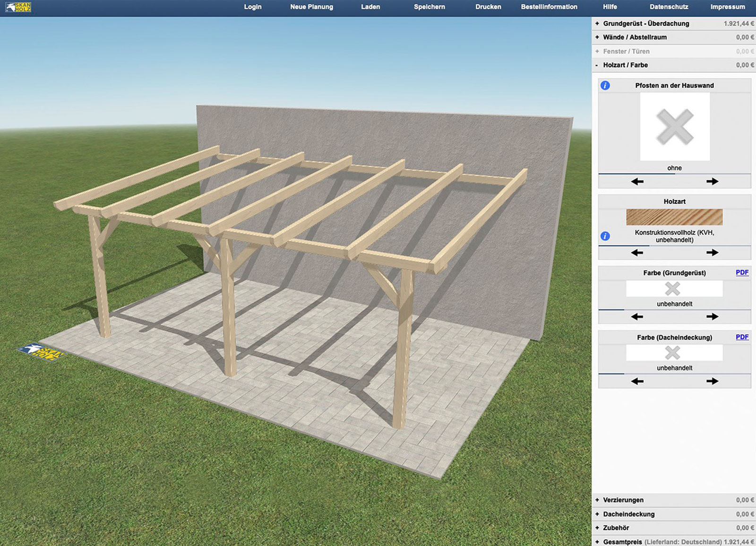Click the 'ohne' post preview thumbnail
This screenshot has width=756, height=546.
tap(675, 127)
